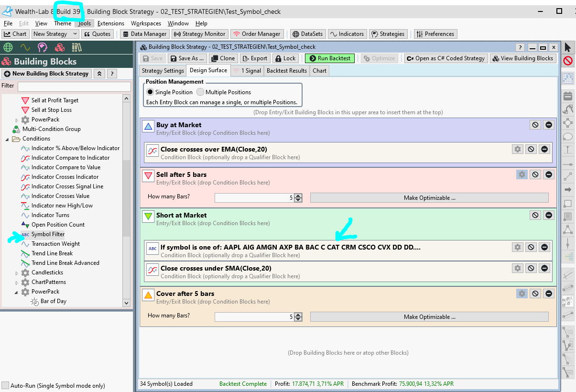Disable the Close crosses under SMA condition
Viewport: 576px width, 392px height.
(x=531, y=268)
